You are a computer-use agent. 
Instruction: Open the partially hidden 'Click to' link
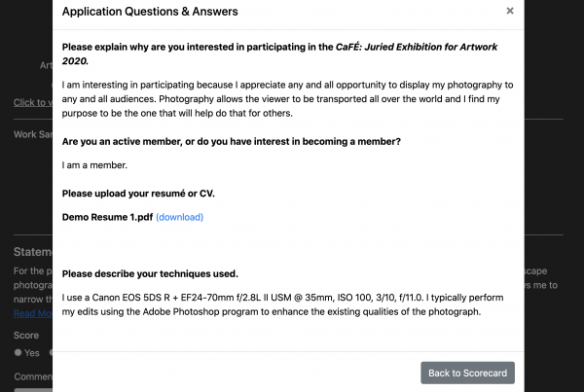33,102
